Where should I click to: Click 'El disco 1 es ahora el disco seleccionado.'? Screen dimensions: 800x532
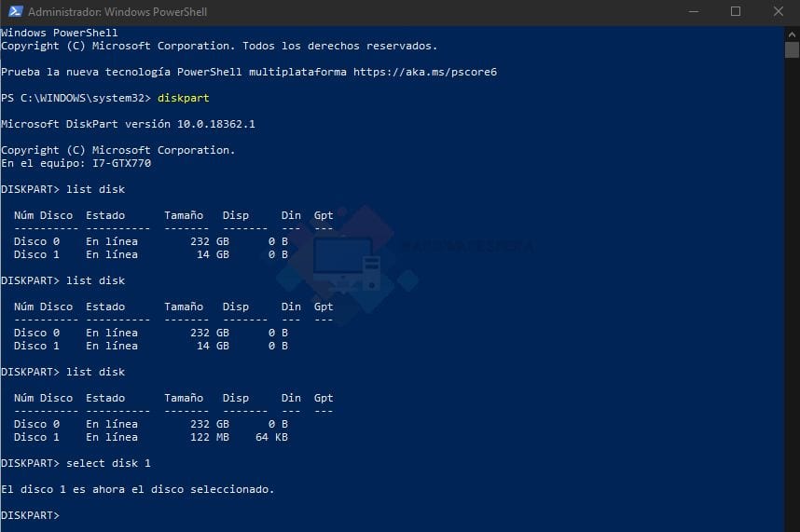tap(138, 489)
